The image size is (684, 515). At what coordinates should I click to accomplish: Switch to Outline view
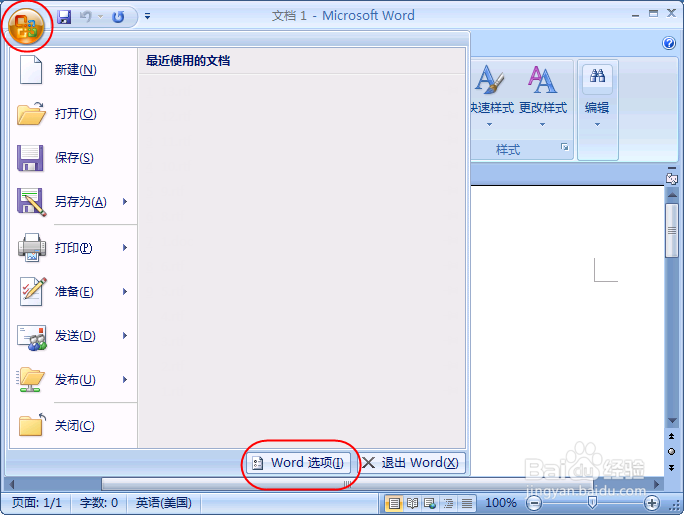tap(448, 504)
